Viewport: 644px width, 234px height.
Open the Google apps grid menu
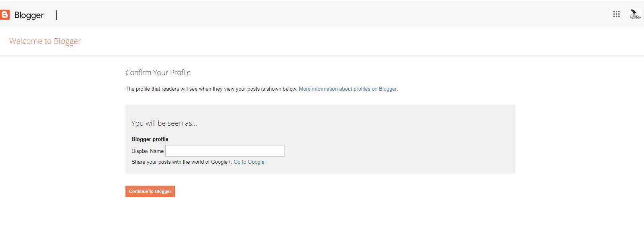click(617, 14)
